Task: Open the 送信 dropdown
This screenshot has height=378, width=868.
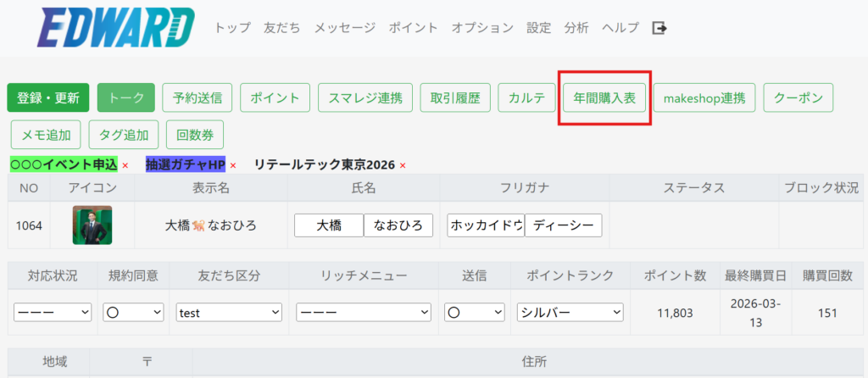Action: [x=474, y=313]
